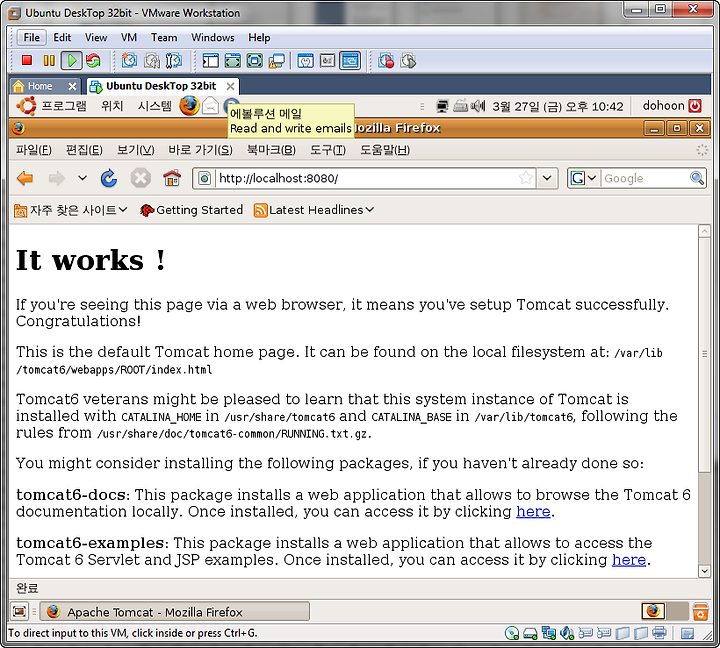Reload the current page
The width and height of the screenshot is (720, 648).
pos(109,178)
